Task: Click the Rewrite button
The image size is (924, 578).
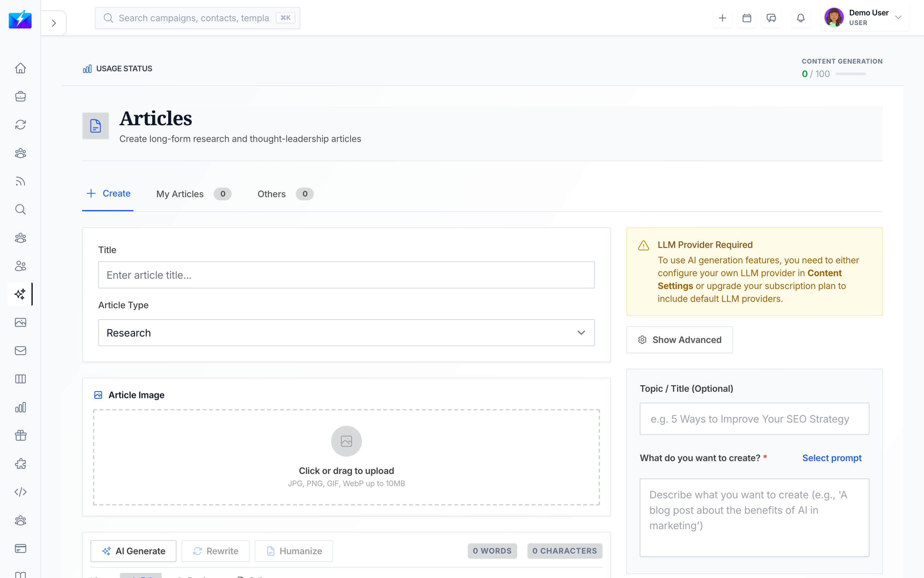Action: click(x=215, y=551)
